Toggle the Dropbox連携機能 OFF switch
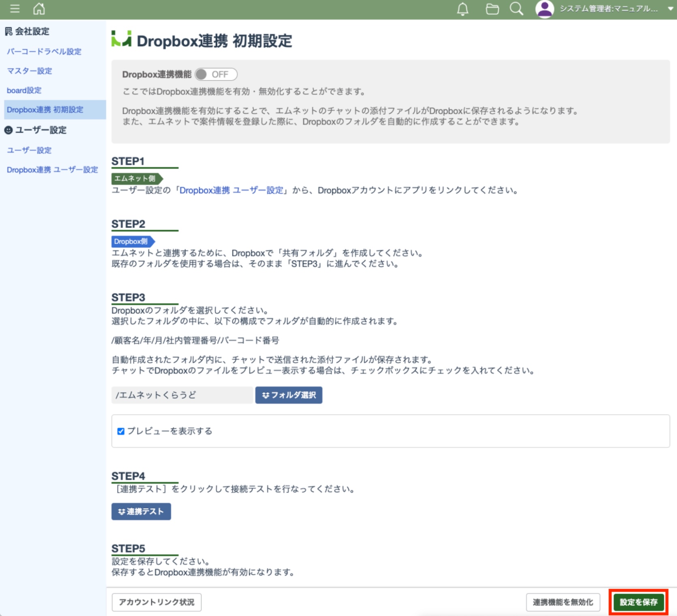Viewport: 677px width, 616px height. pos(215,75)
